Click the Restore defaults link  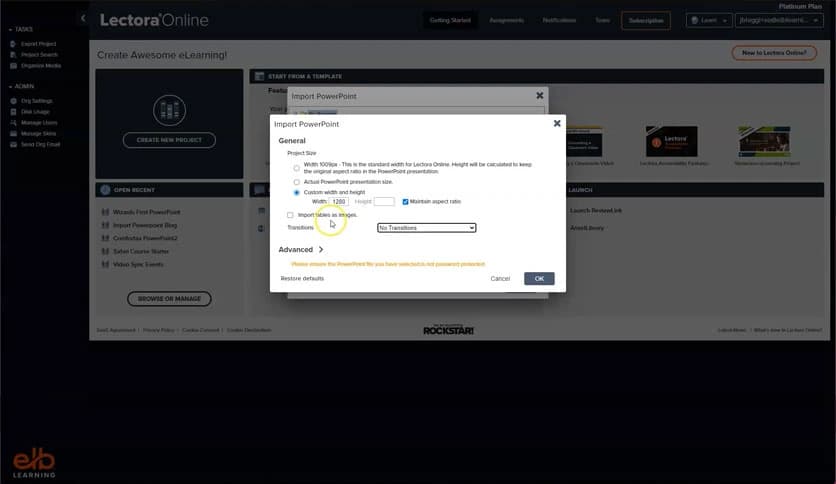point(302,278)
